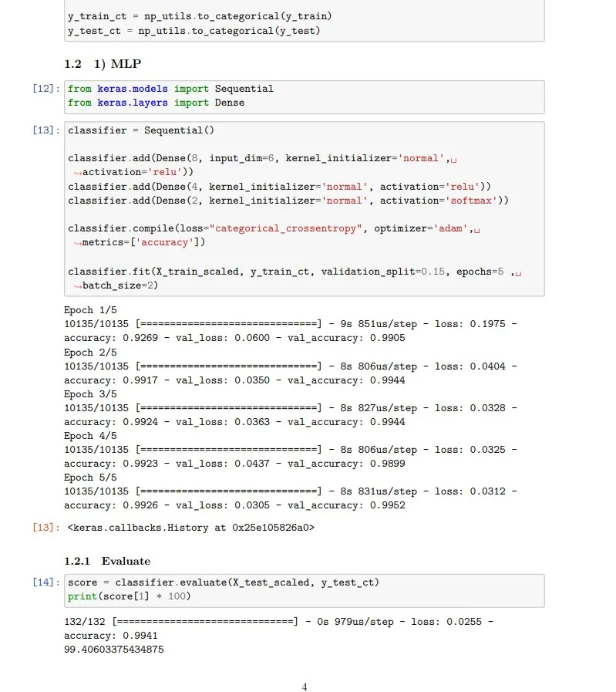Select the "1.2.1 Evaluate" subsection heading
The width and height of the screenshot is (616, 692).
pos(107,561)
